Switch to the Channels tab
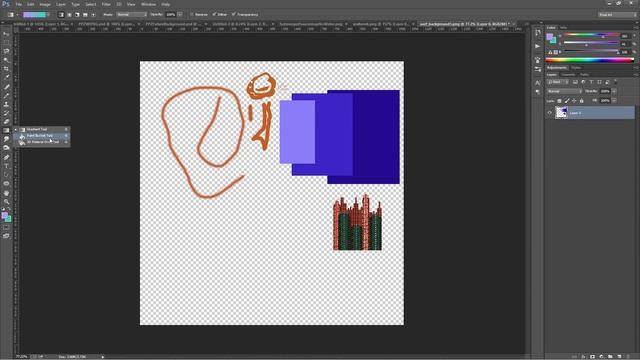The width and height of the screenshot is (640, 360). 568,75
